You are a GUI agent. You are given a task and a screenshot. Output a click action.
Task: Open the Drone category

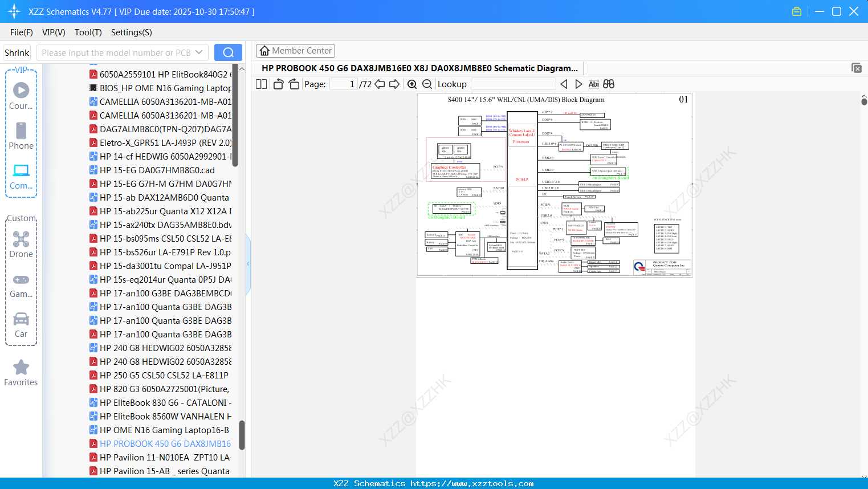click(21, 244)
